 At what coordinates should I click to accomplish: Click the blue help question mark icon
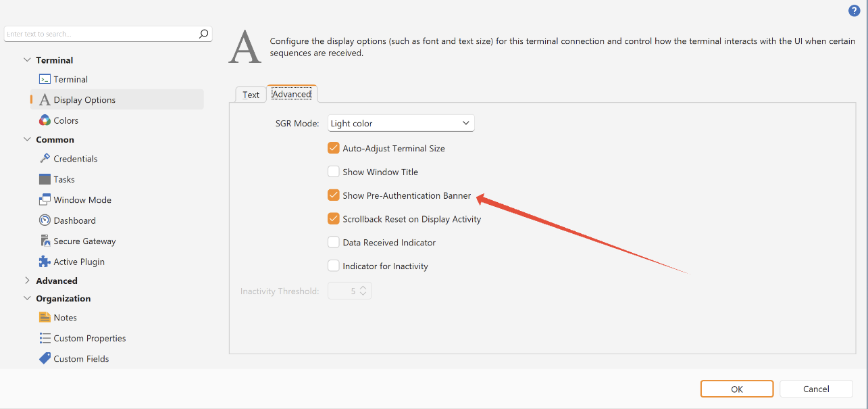(x=854, y=10)
